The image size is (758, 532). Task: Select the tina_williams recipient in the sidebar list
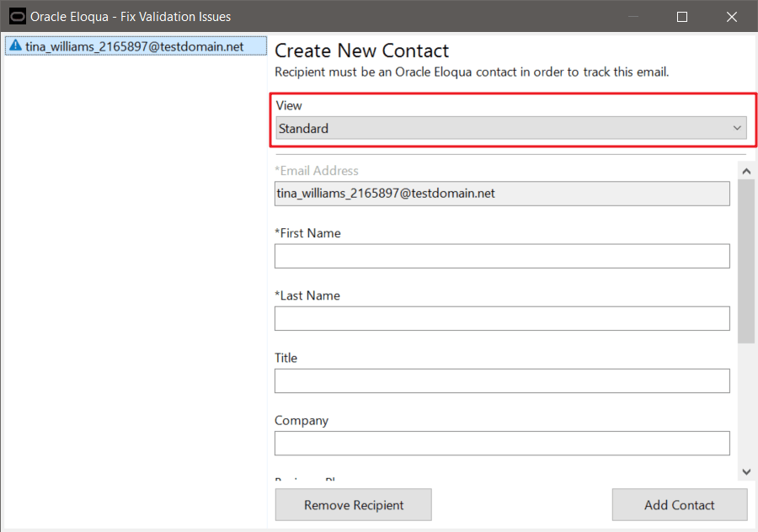point(135,46)
